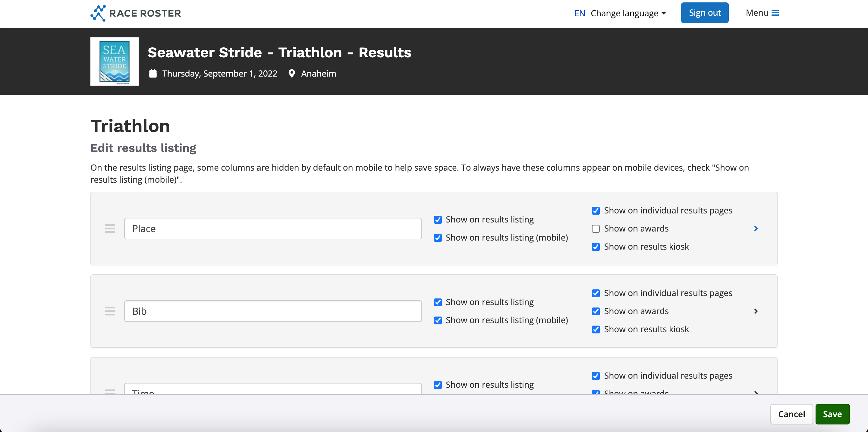Click the location pin icon near Anaheim

(292, 74)
